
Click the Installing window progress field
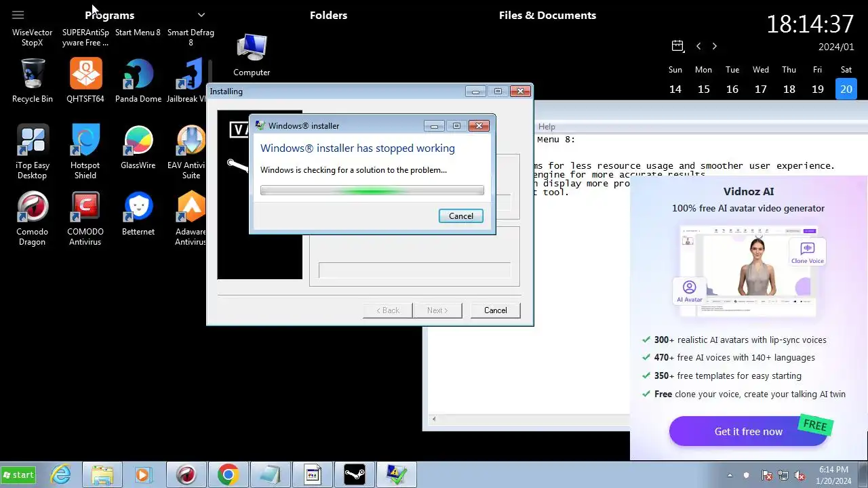[414, 270]
